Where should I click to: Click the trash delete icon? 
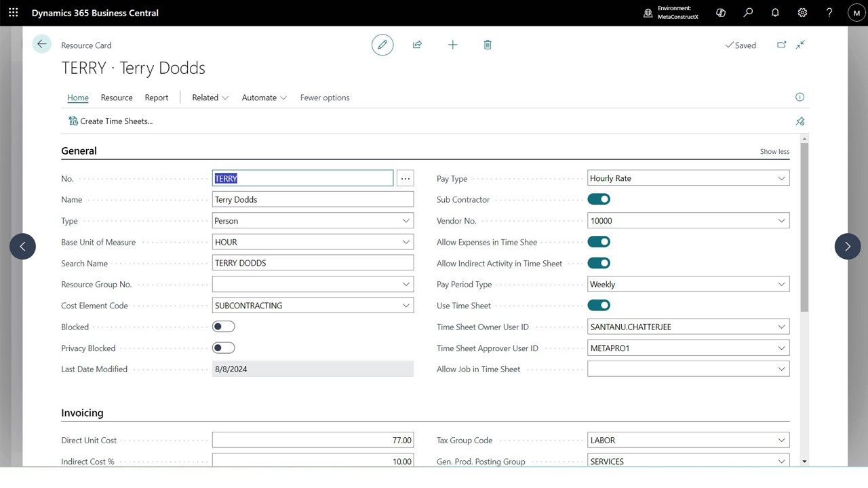(x=487, y=45)
